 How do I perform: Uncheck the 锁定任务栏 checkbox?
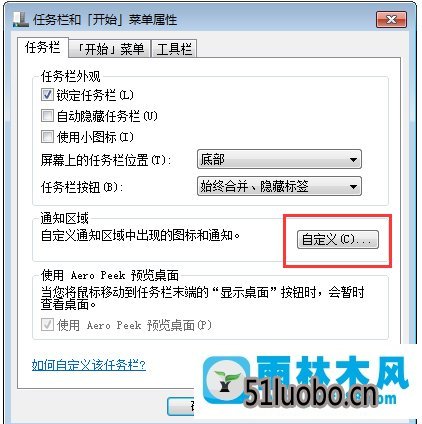click(47, 95)
